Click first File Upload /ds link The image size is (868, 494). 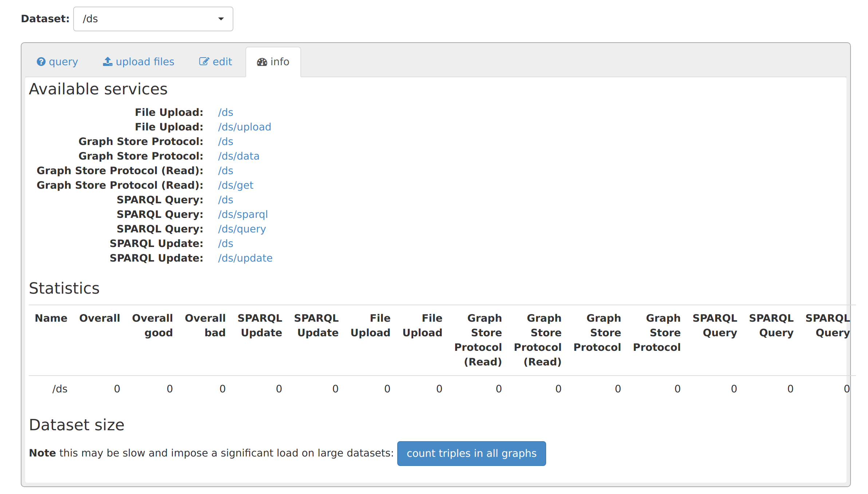[225, 112]
